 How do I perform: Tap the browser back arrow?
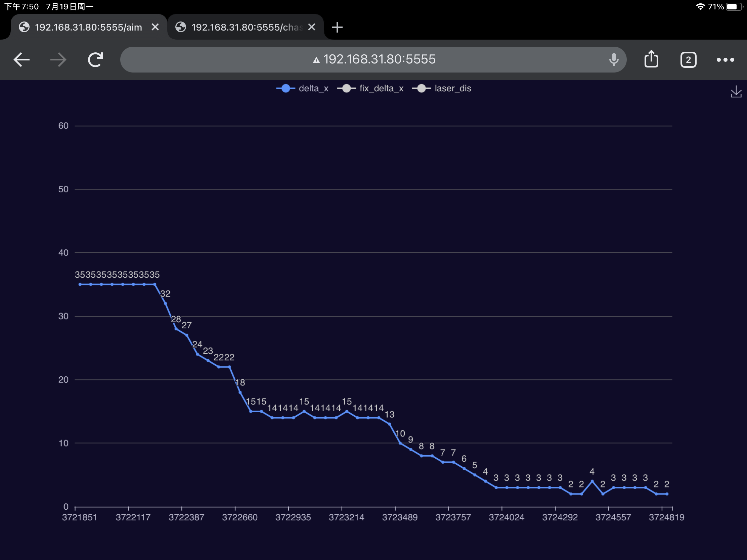pos(21,60)
